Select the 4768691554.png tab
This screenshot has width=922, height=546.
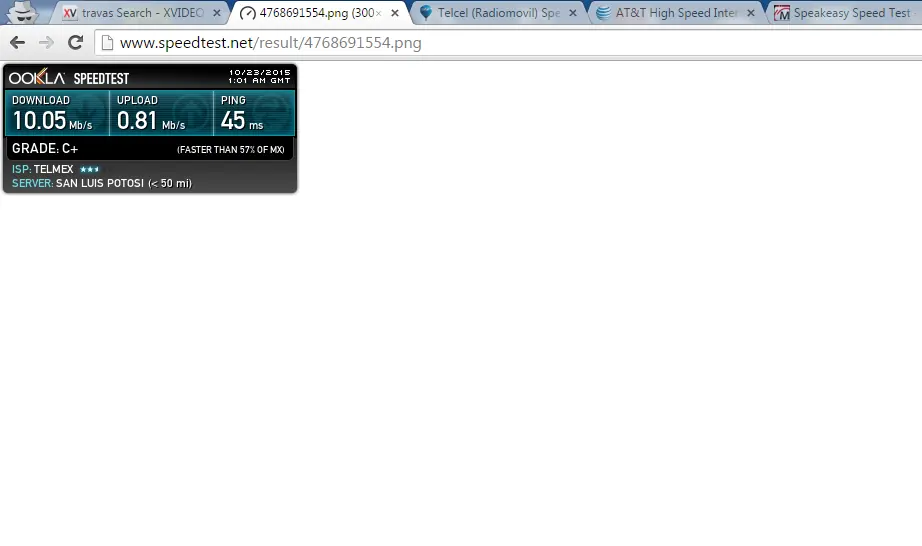click(320, 13)
